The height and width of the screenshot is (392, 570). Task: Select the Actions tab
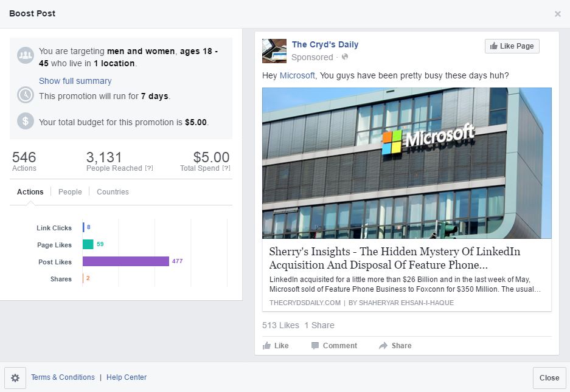pos(30,192)
